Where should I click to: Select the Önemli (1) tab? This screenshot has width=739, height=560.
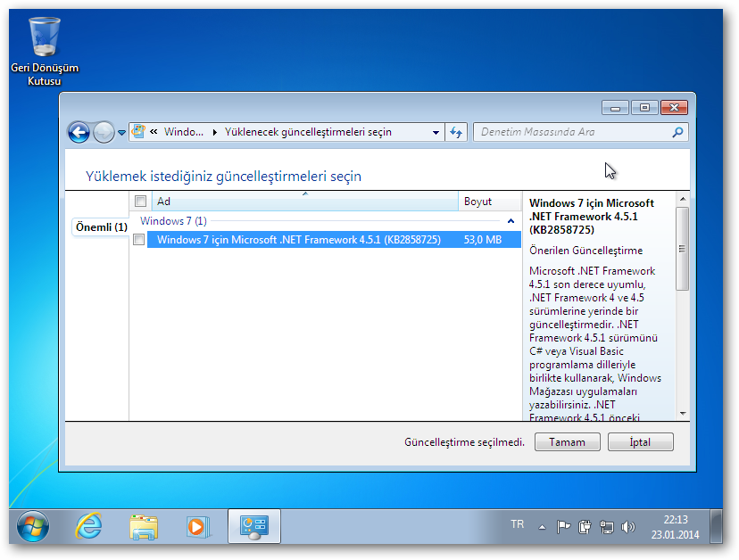click(x=100, y=227)
